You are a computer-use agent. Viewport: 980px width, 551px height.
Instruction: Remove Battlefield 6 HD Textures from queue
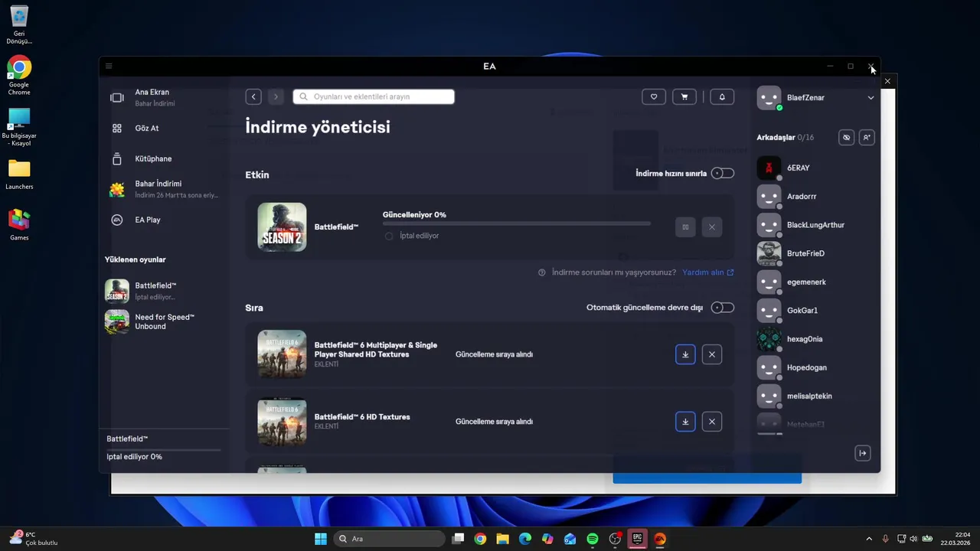712,422
